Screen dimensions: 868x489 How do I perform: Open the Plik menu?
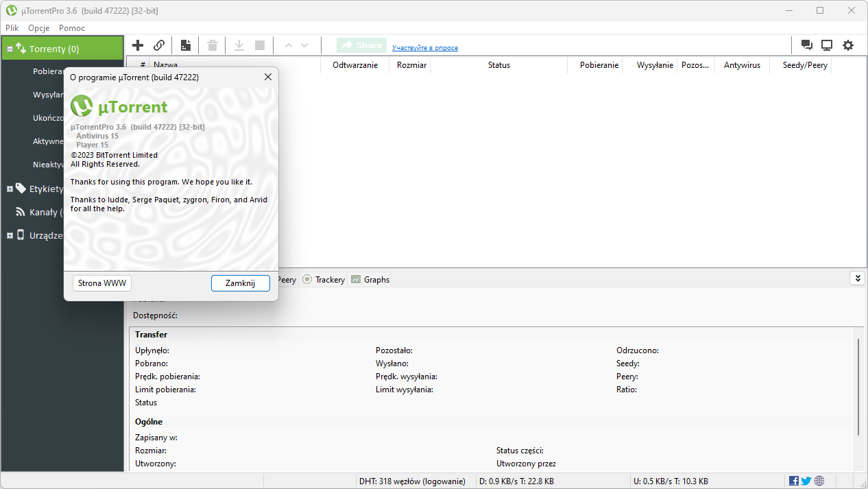[x=12, y=28]
